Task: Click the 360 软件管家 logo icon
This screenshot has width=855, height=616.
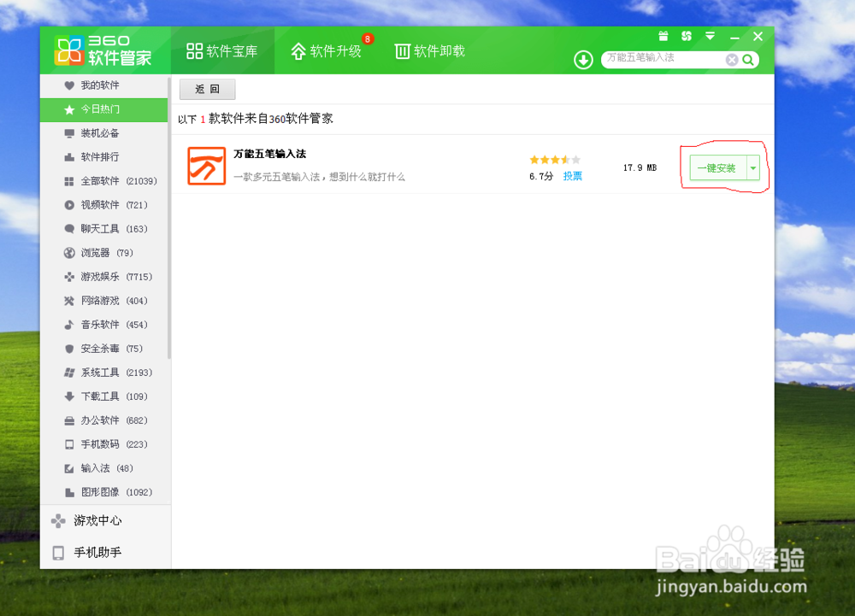Action: point(68,50)
